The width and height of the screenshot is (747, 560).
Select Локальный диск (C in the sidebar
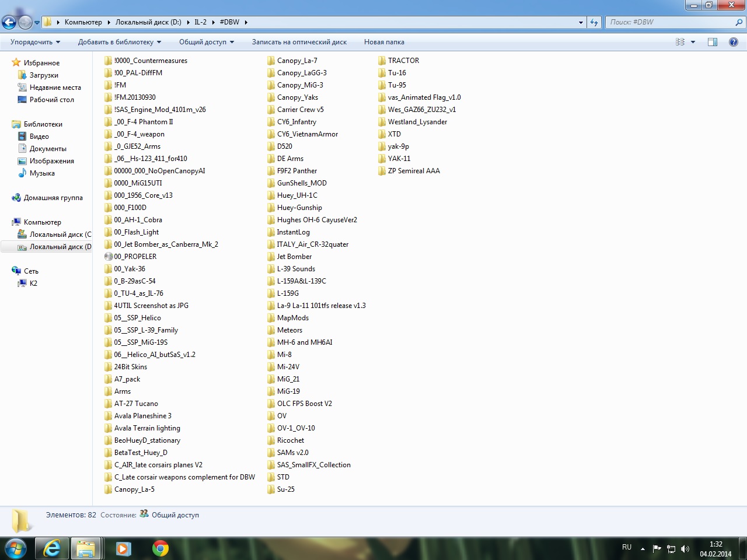click(60, 235)
